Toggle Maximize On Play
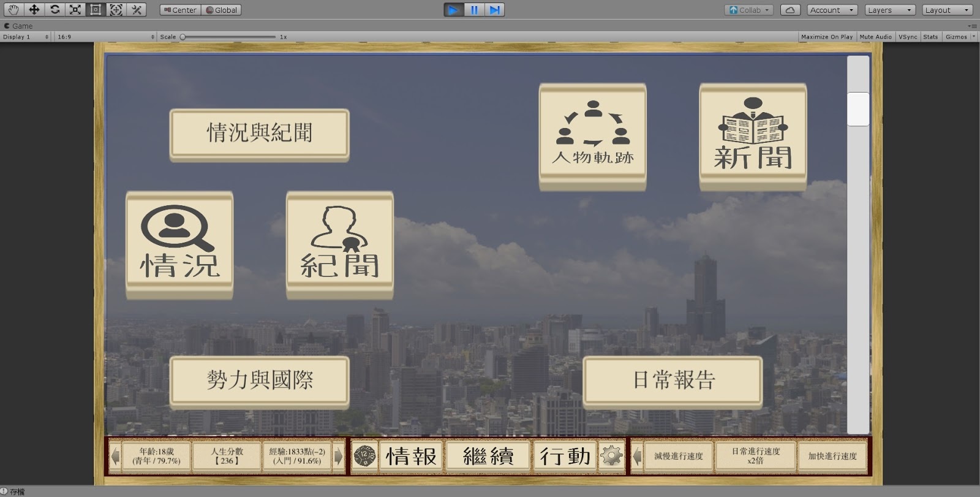The height and width of the screenshot is (497, 980). 827,37
